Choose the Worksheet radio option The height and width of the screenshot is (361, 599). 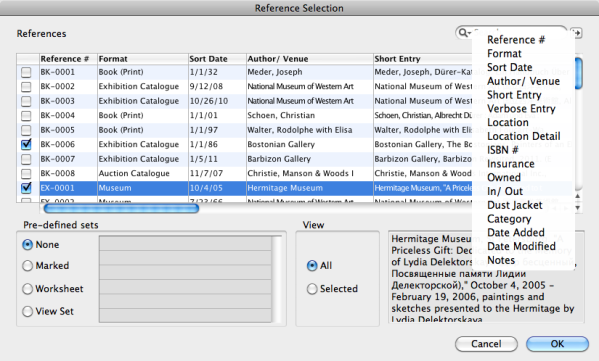(27, 289)
